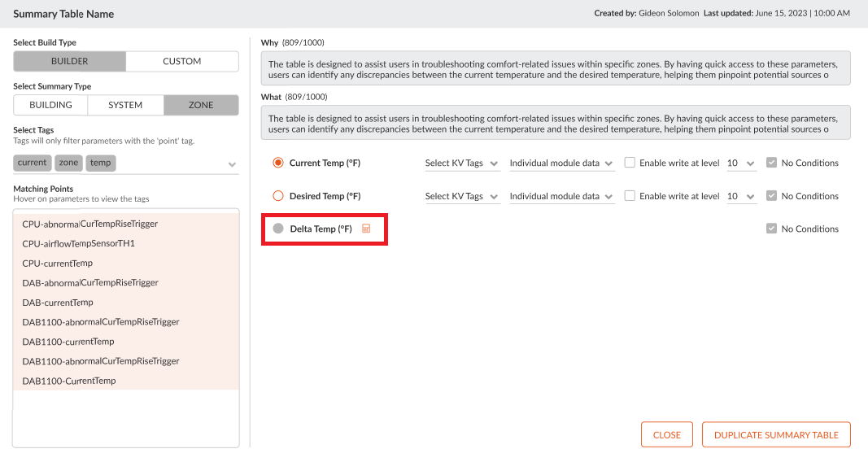Toggle No Conditions for Current Temp
The image size is (868, 462).
[x=772, y=163]
